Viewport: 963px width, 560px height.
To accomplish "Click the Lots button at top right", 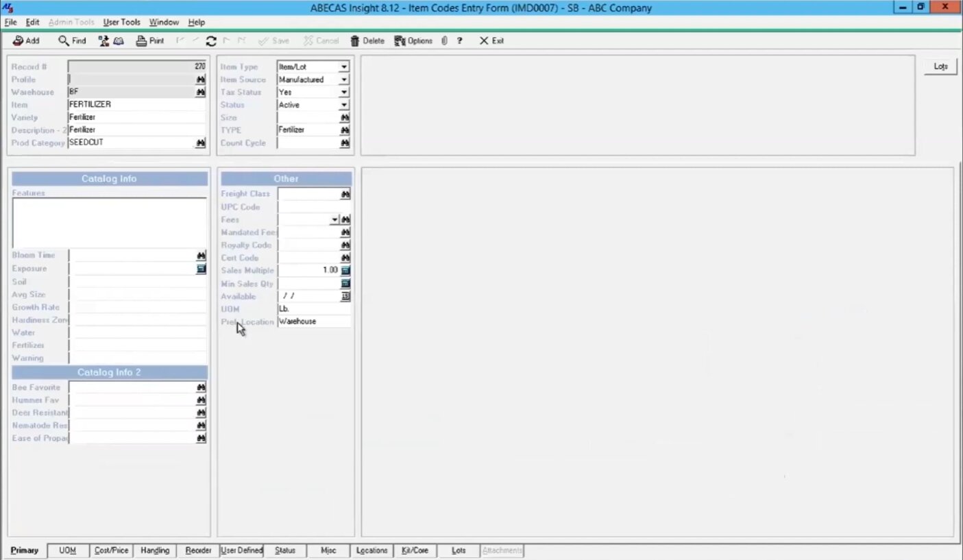I will point(940,66).
